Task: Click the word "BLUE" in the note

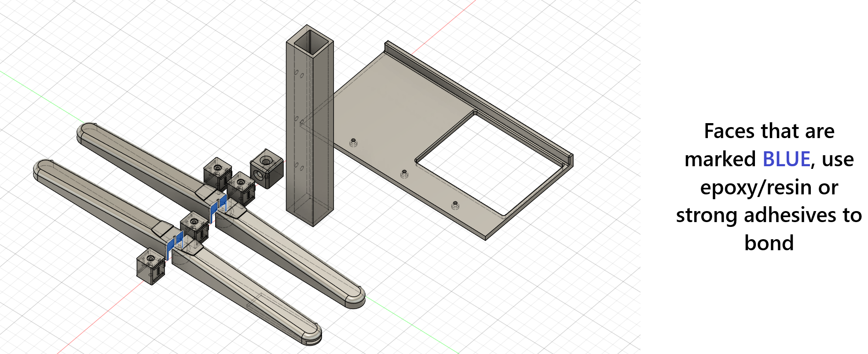Action: point(786,159)
